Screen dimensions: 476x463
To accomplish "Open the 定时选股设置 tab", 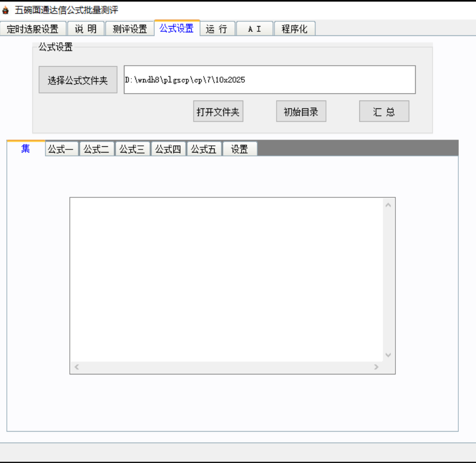I will point(33,29).
